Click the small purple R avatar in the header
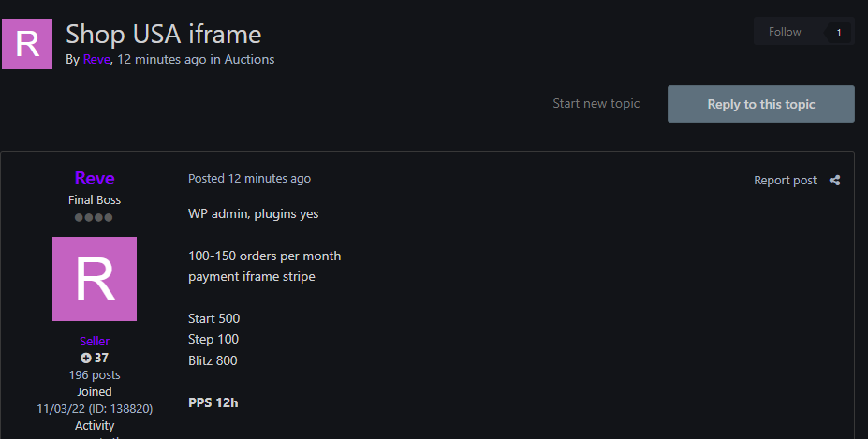The image size is (868, 439). 28,44
